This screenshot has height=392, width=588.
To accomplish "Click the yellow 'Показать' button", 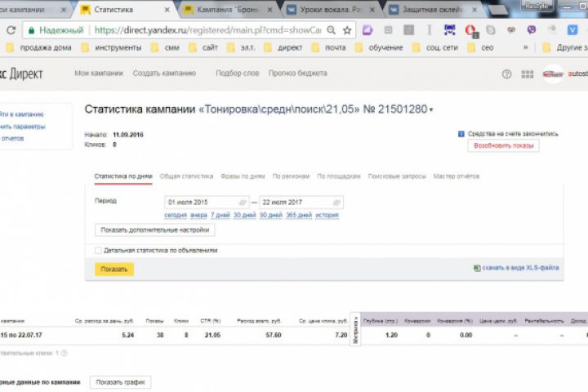I will [114, 269].
